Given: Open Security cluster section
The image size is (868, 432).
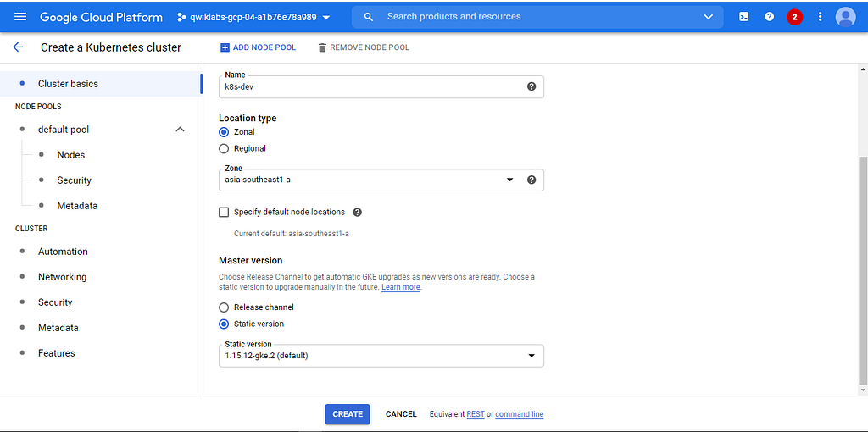Looking at the screenshot, I should (55, 302).
